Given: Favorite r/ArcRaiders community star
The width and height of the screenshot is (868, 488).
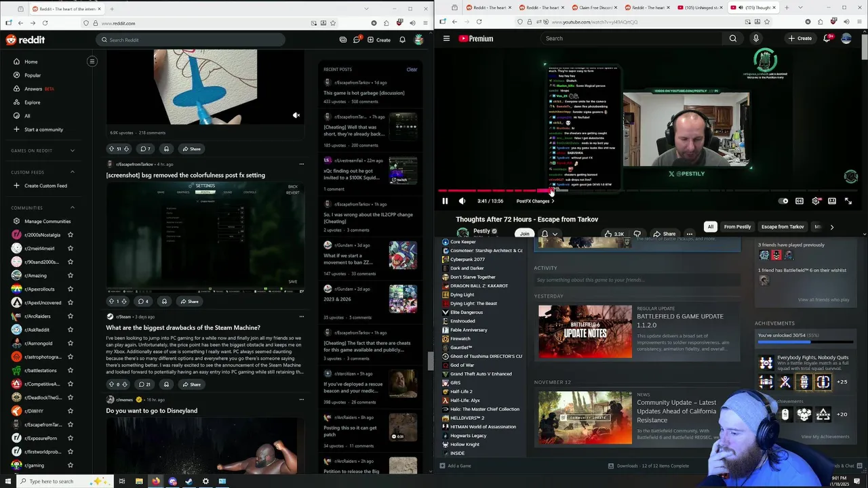Looking at the screenshot, I should point(70,317).
